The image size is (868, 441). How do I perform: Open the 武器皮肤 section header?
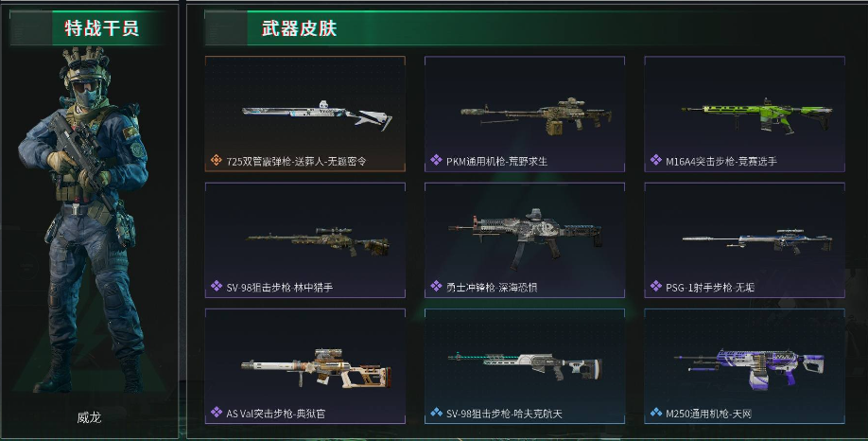pyautogui.click(x=299, y=27)
